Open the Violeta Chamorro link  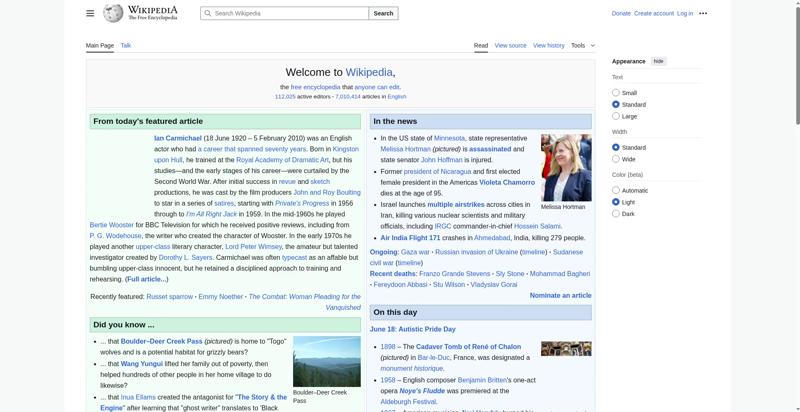pyautogui.click(x=507, y=183)
